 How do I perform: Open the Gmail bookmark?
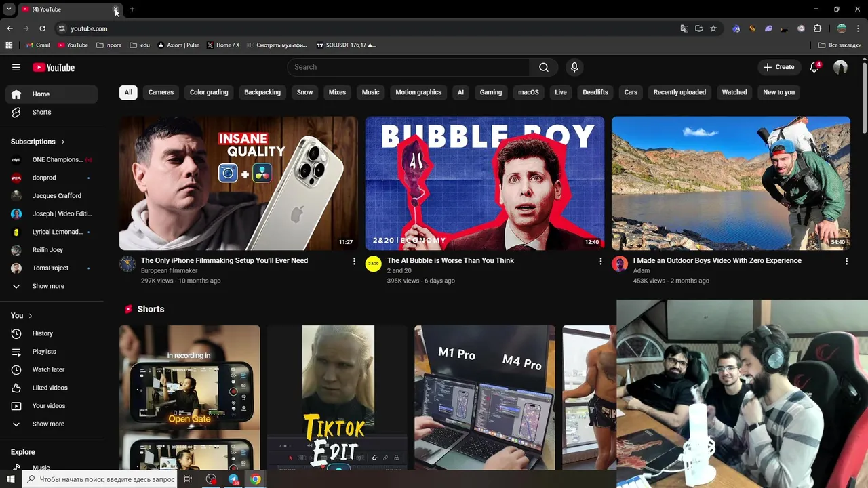(x=38, y=45)
